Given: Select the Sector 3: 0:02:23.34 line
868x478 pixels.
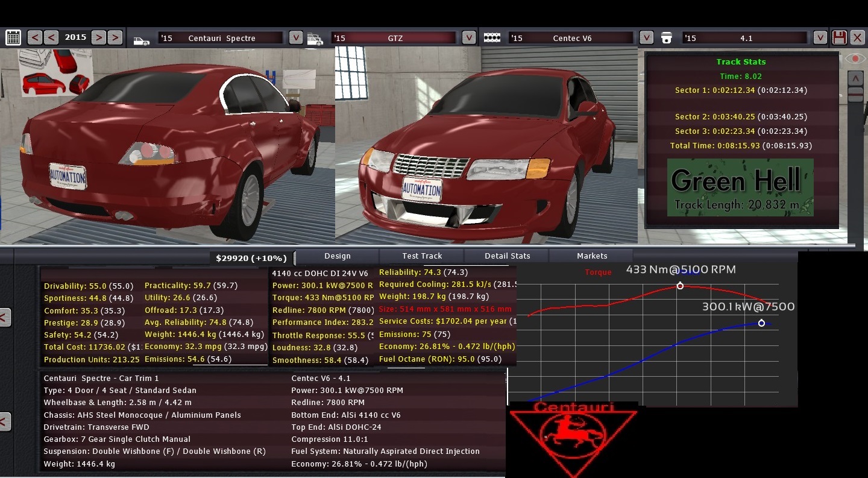Looking at the screenshot, I should click(x=741, y=131).
